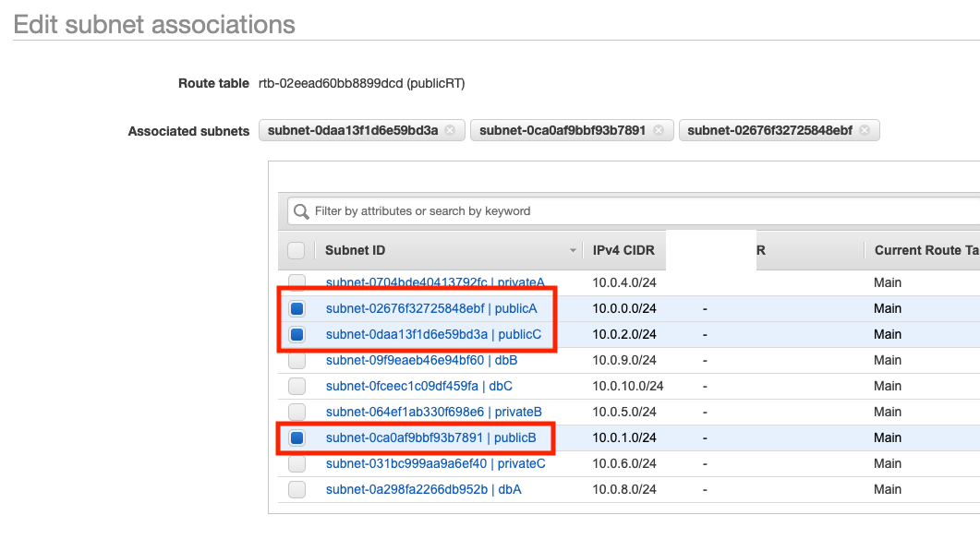Remove subnet-02676f32725848ebf tag from associated subnets
Image resolution: width=980 pixels, height=539 pixels.
click(x=865, y=131)
